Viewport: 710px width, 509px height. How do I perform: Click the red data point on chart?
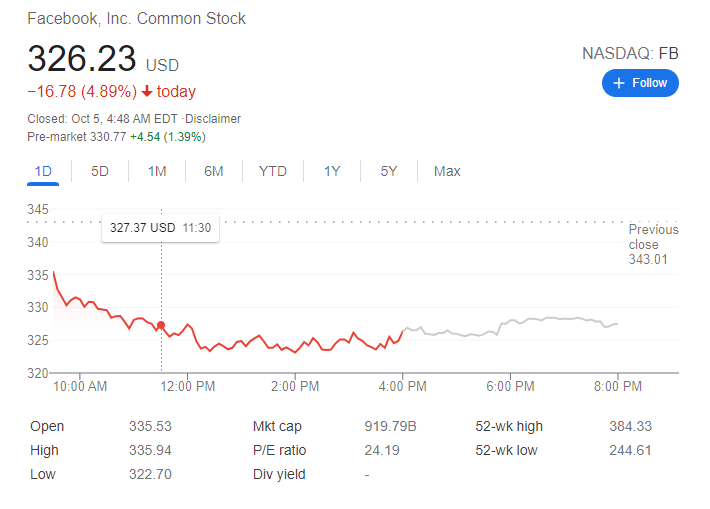pos(162,325)
